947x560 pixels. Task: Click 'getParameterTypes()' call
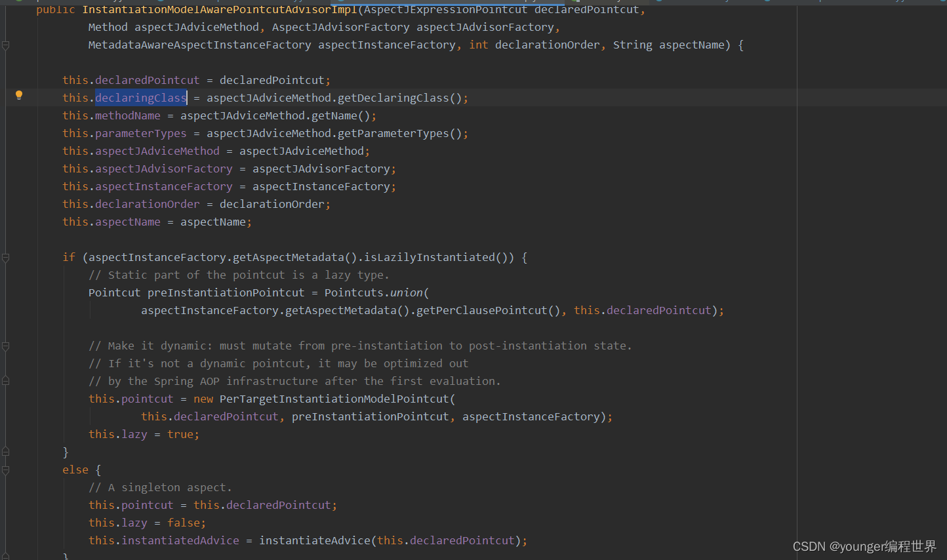pos(400,133)
